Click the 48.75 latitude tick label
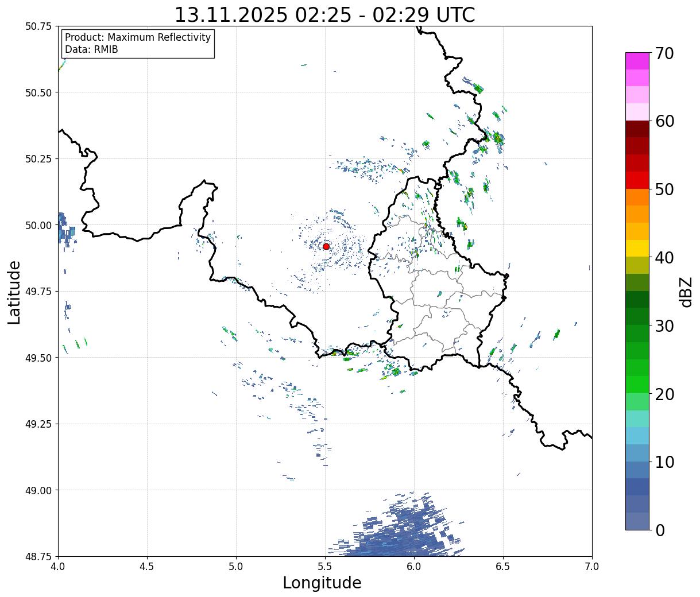Image resolution: width=700 pixels, height=597 pixels. [38, 556]
